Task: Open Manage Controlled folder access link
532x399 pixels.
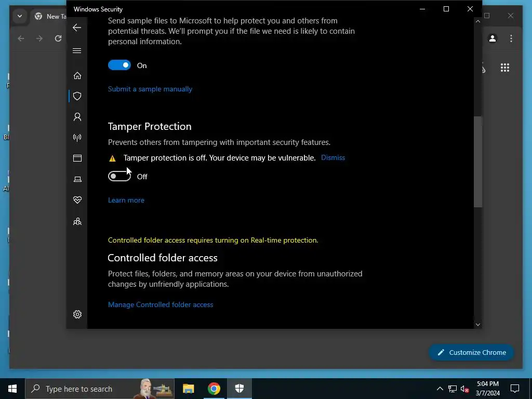Action: pyautogui.click(x=161, y=304)
